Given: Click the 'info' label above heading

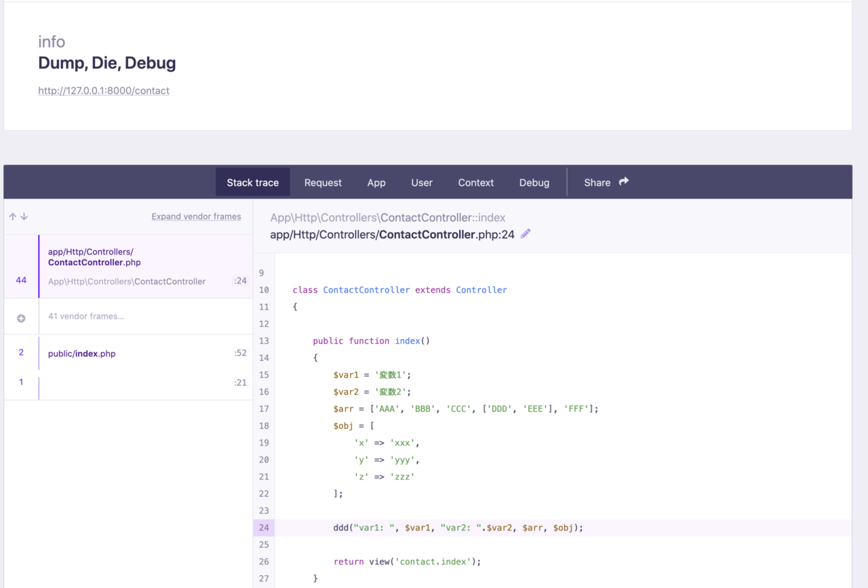Looking at the screenshot, I should pos(52,41).
